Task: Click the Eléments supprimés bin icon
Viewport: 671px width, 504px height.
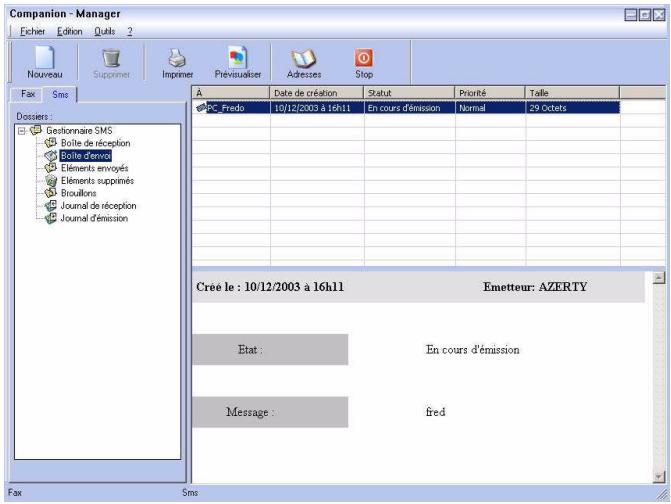Action: click(51, 180)
